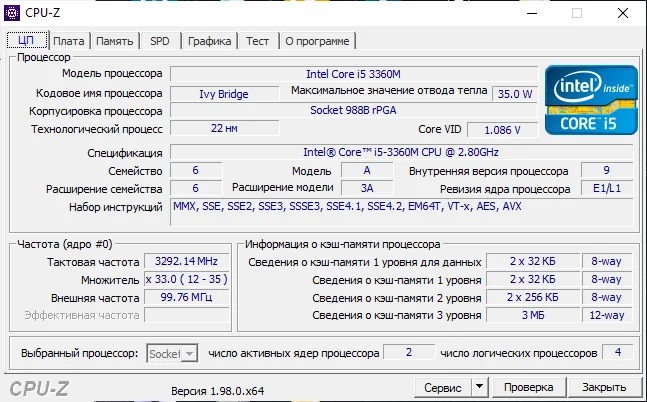Viewport: 647px width, 402px height.
Task: Click the Расширение модели value 3A
Action: coord(367,188)
